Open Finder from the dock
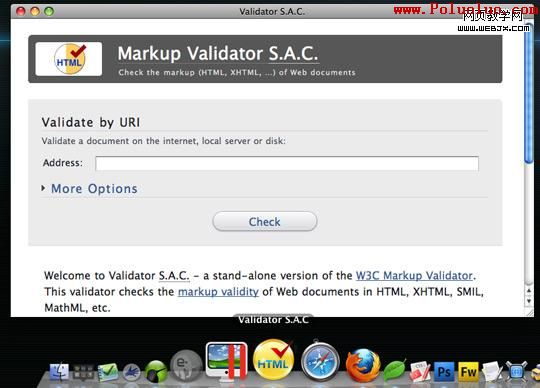Viewport: 540px width, 388px height. [59, 372]
